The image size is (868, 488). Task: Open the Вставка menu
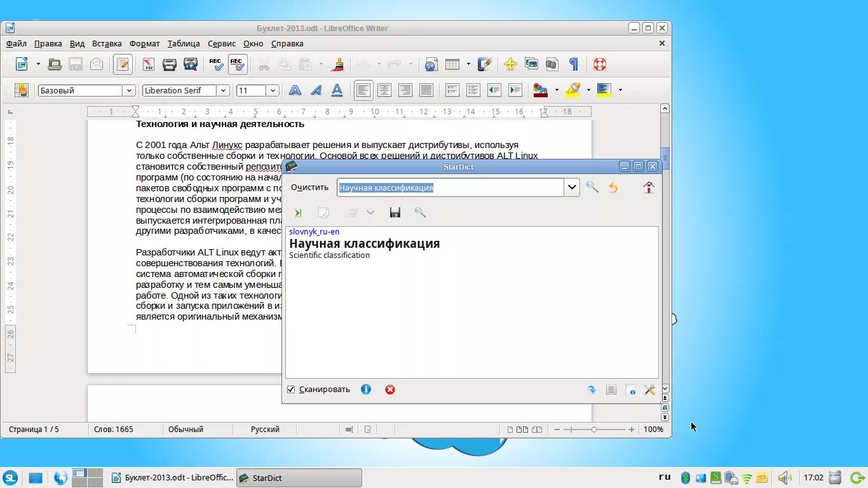tap(106, 43)
